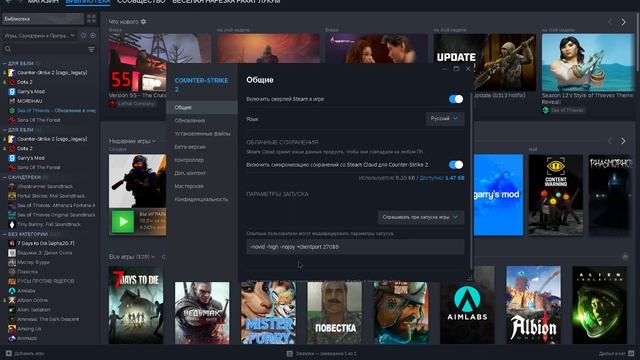Image resolution: width=640 pixels, height=360 pixels.
Task: Click the Tiny Bunny soundtrack icon
Action: [x=12, y=224]
